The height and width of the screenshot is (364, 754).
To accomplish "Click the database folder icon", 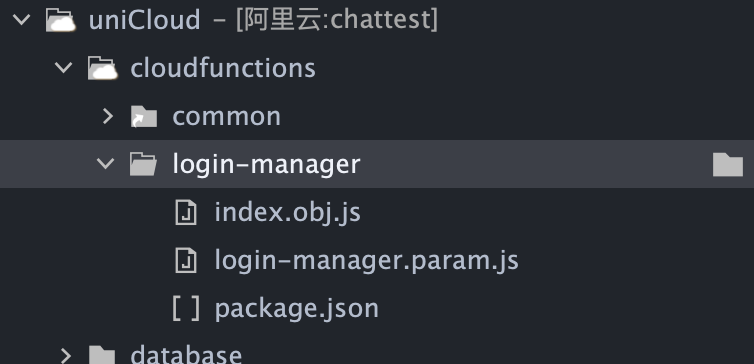I will [x=102, y=355].
